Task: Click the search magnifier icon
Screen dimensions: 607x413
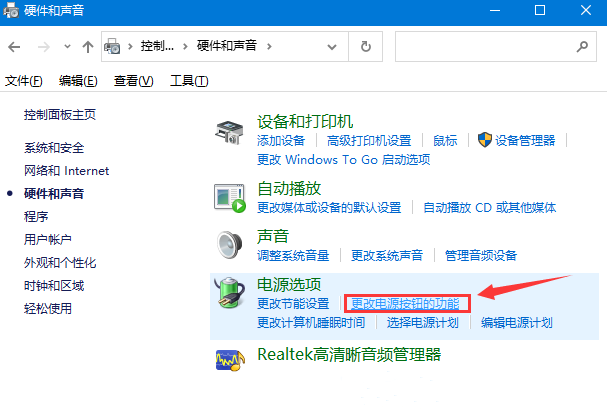Action: pyautogui.click(x=581, y=46)
